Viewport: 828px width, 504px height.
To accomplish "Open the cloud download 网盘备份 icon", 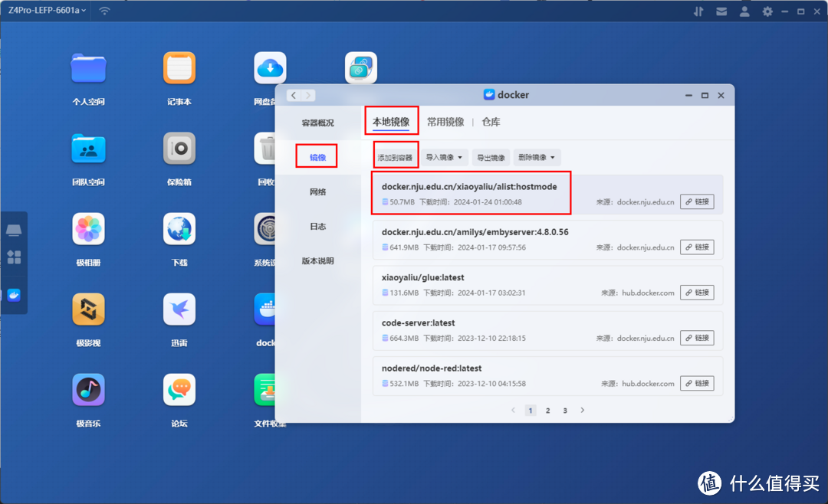I will tap(270, 69).
